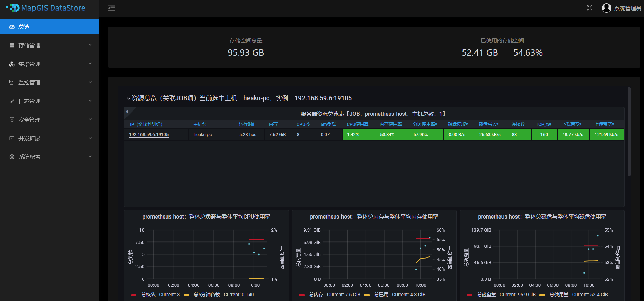This screenshot has height=301, width=644.
Task: Click the 安全管理 shield icon
Action: click(x=12, y=120)
